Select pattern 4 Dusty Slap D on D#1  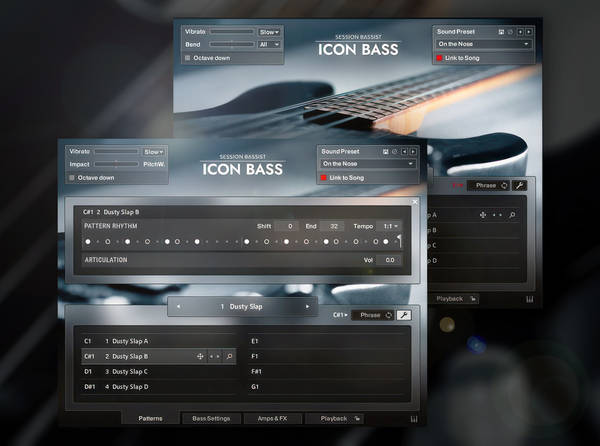click(159, 387)
